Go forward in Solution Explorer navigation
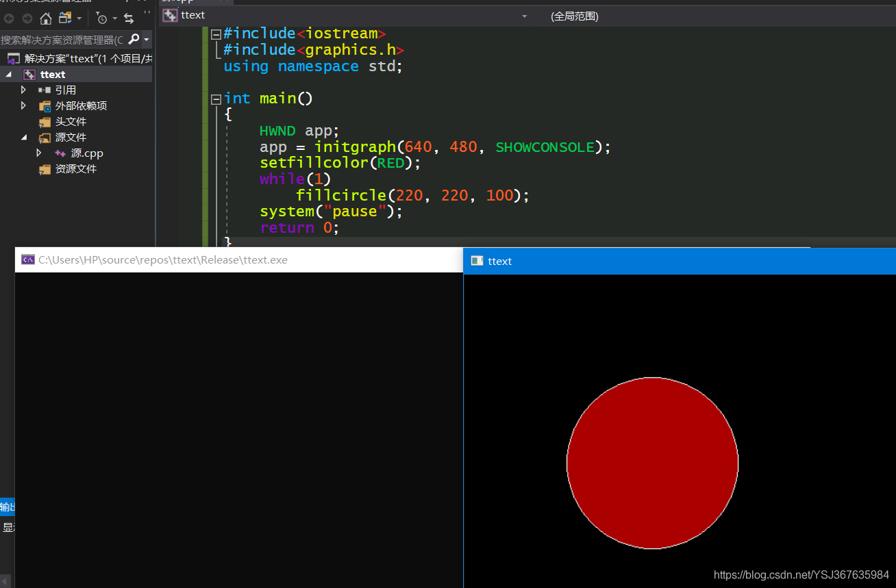896x588 pixels. click(x=27, y=18)
